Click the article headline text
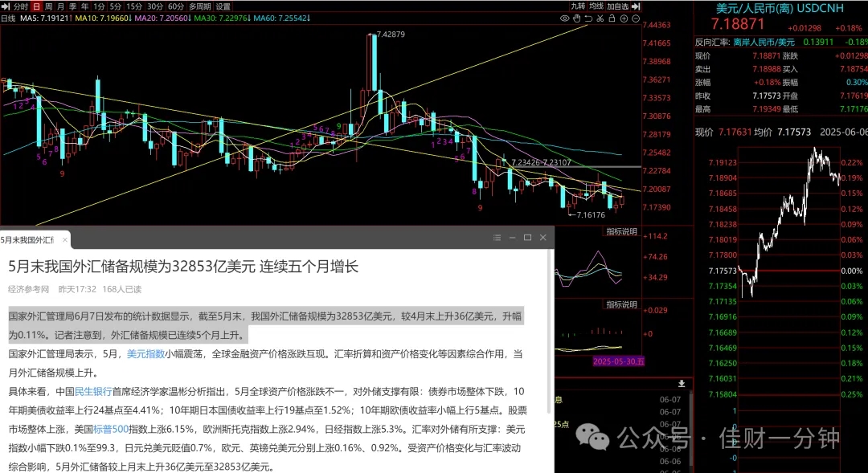868x473 pixels. click(x=183, y=267)
